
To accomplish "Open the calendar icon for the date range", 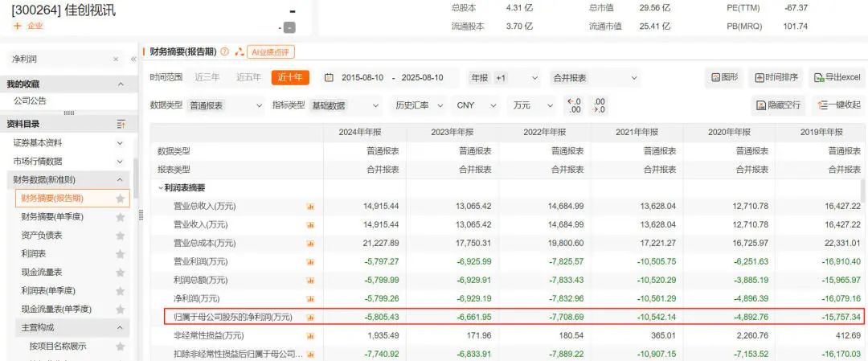I will (x=329, y=77).
